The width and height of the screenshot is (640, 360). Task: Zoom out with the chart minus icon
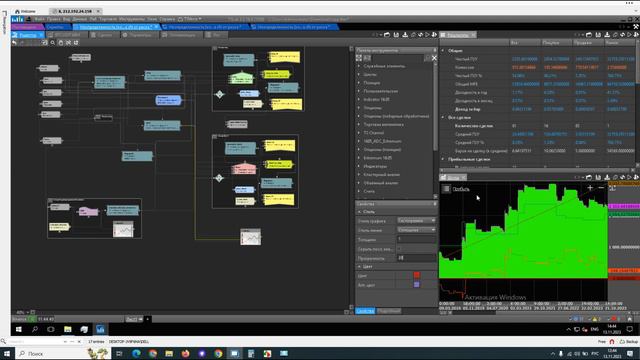coord(601,188)
